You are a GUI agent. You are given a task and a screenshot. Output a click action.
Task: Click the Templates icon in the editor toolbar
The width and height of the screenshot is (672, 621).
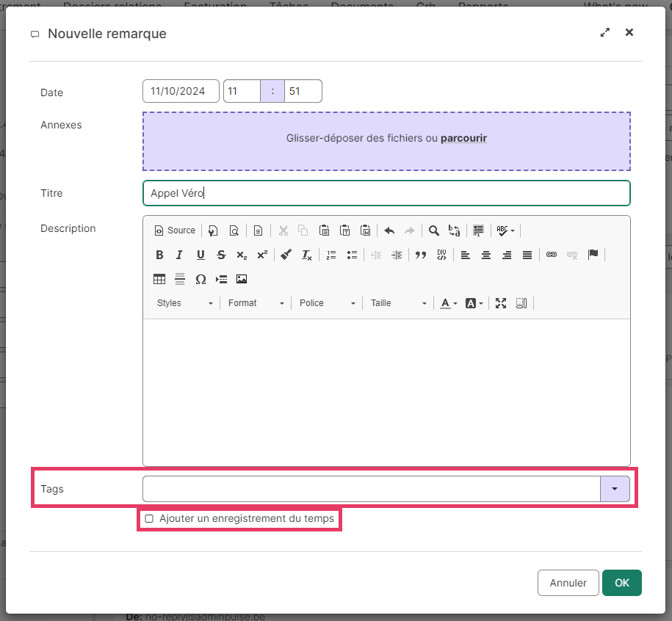(258, 230)
